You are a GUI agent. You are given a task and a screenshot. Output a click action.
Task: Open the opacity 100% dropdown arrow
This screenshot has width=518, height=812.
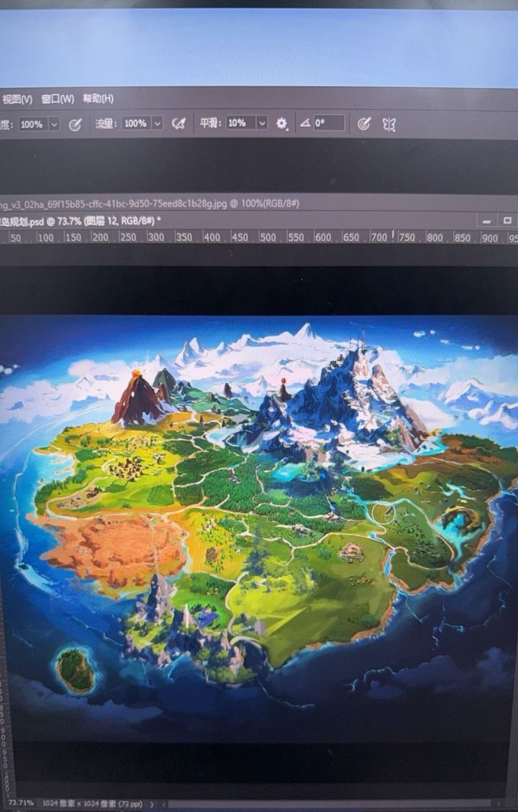pyautogui.click(x=54, y=125)
